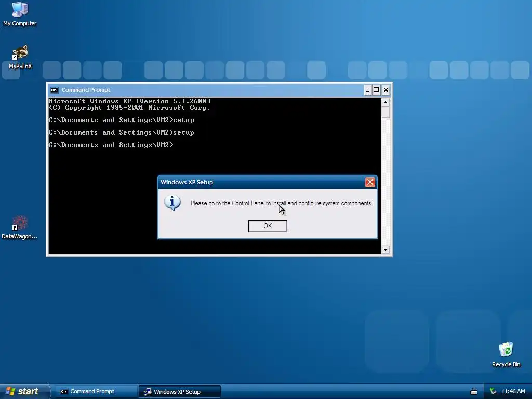The image size is (532, 399).
Task: Click the safely remove hardware tray icon
Action: click(493, 392)
